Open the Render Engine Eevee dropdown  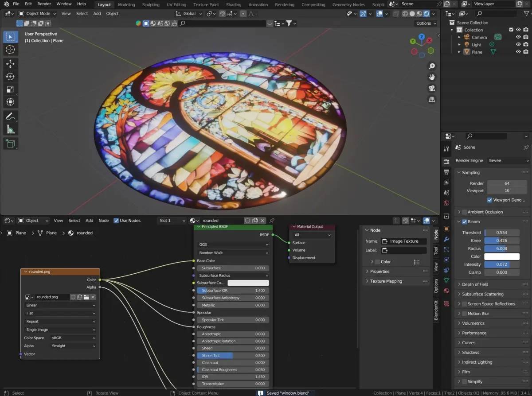[x=508, y=160]
